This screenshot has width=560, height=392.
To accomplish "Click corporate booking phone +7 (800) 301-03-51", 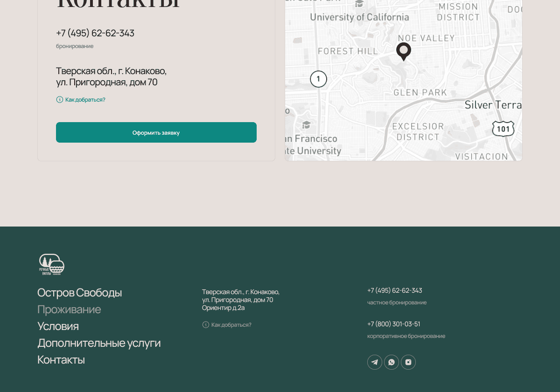I will [393, 324].
